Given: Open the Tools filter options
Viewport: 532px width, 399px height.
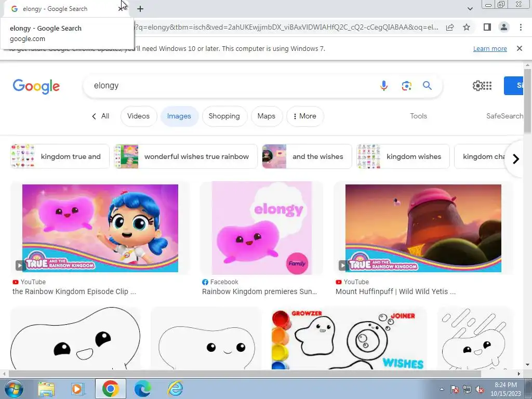Looking at the screenshot, I should 418,116.
